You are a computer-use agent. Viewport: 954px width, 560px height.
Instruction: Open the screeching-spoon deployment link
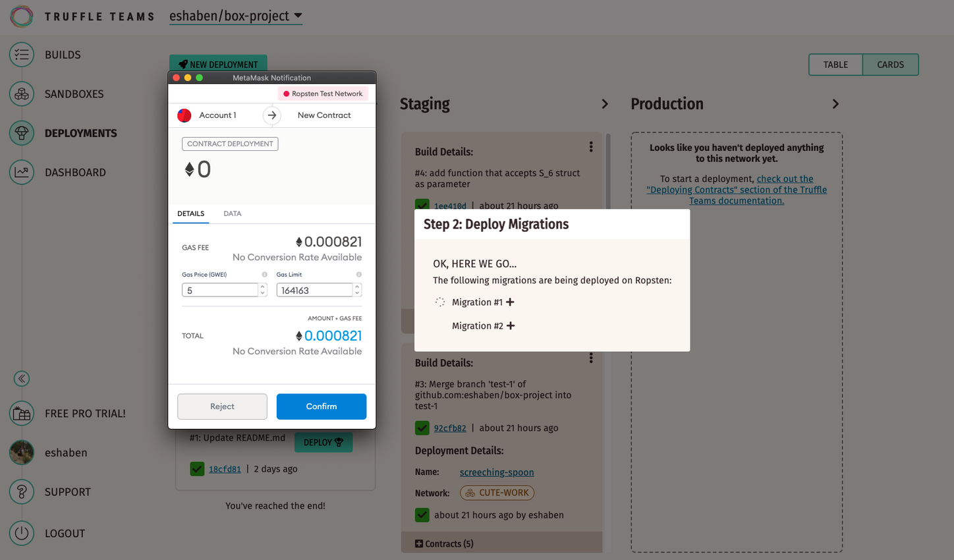[497, 472]
